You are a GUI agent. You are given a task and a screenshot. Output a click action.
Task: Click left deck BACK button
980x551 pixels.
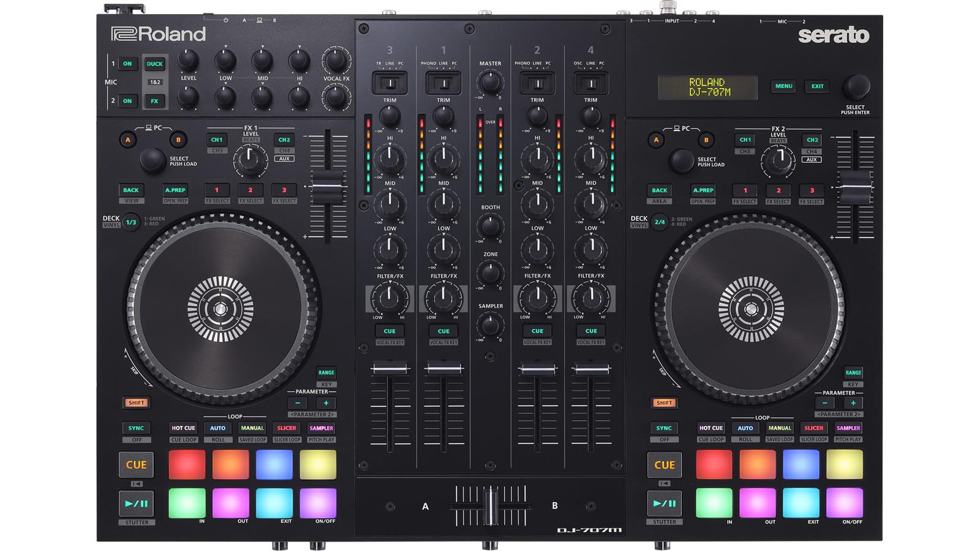point(131,190)
